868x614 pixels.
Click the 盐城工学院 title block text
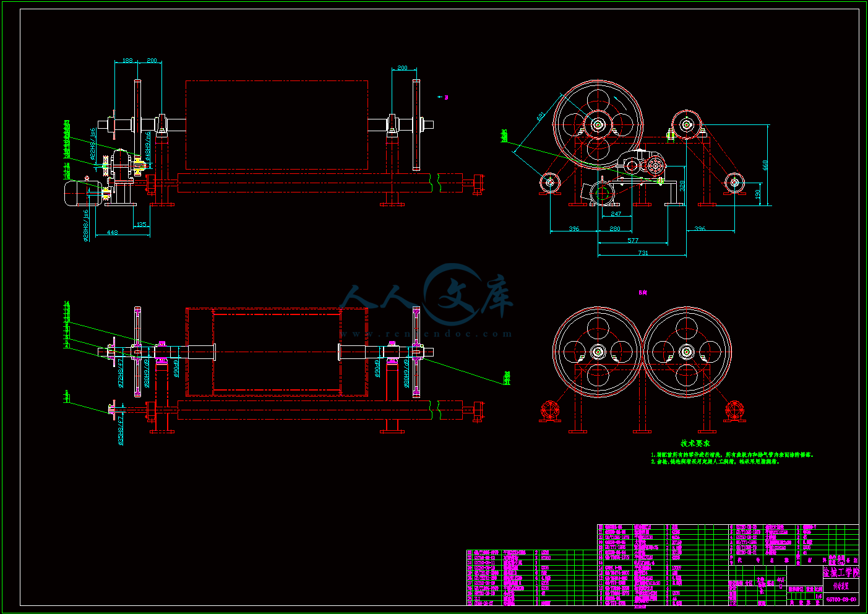click(841, 573)
